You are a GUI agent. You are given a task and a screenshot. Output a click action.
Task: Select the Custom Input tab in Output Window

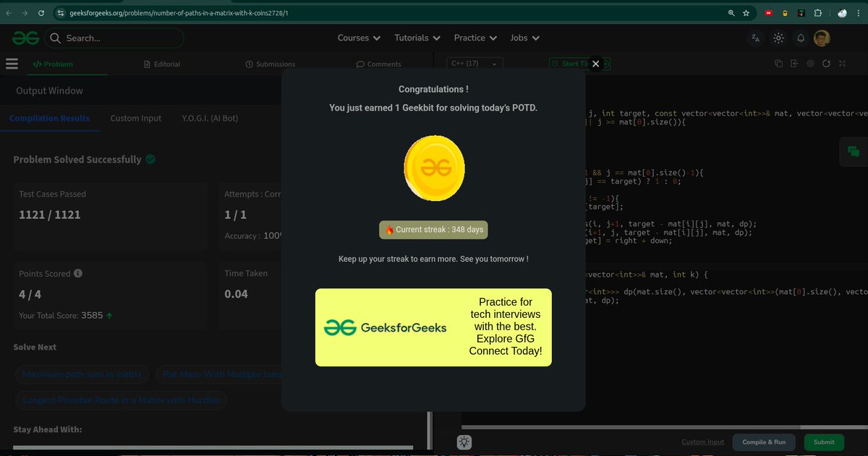136,118
